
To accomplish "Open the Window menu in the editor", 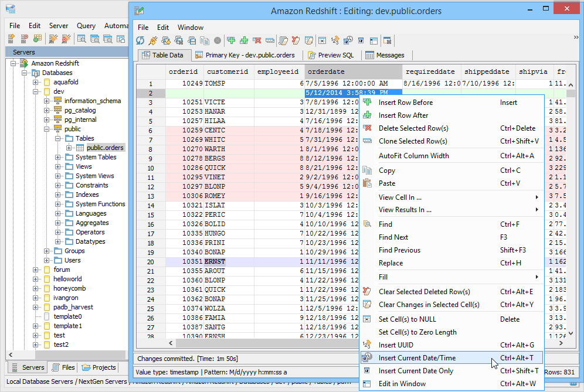I will tap(191, 28).
